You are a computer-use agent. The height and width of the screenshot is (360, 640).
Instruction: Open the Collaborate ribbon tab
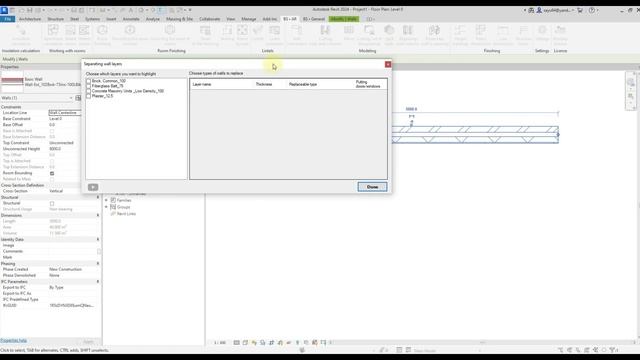pyautogui.click(x=209, y=19)
